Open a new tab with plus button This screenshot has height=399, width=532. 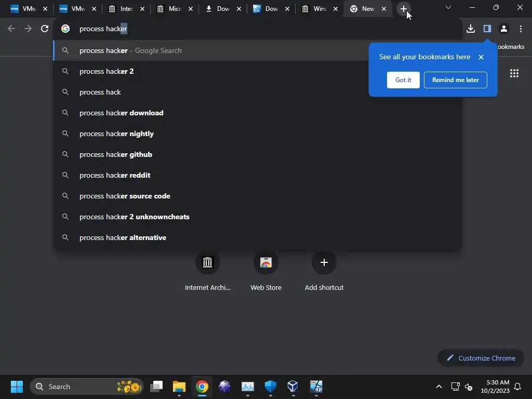tap(403, 9)
